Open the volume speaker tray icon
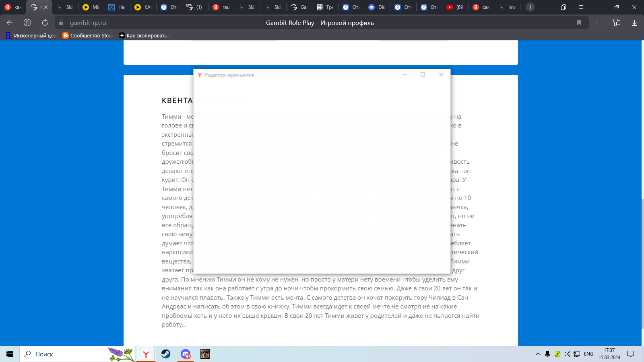The width and height of the screenshot is (644, 362). coord(567,354)
